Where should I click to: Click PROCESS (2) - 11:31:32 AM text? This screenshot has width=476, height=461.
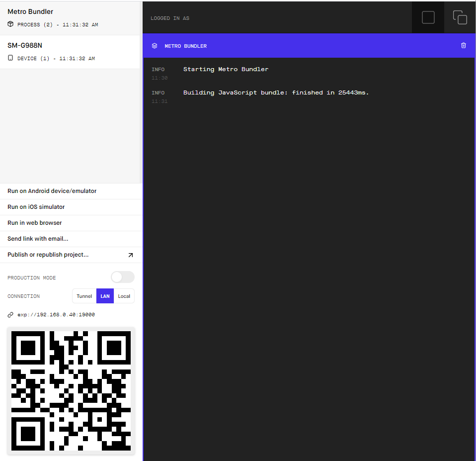point(58,24)
